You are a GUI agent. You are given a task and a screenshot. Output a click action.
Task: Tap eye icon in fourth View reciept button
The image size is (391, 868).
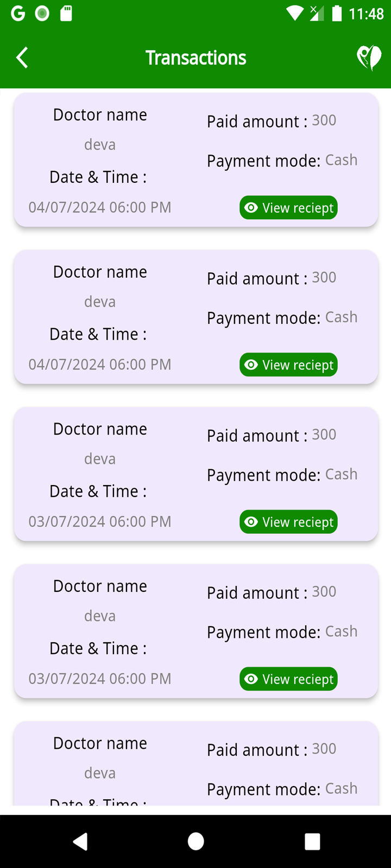pos(251,679)
